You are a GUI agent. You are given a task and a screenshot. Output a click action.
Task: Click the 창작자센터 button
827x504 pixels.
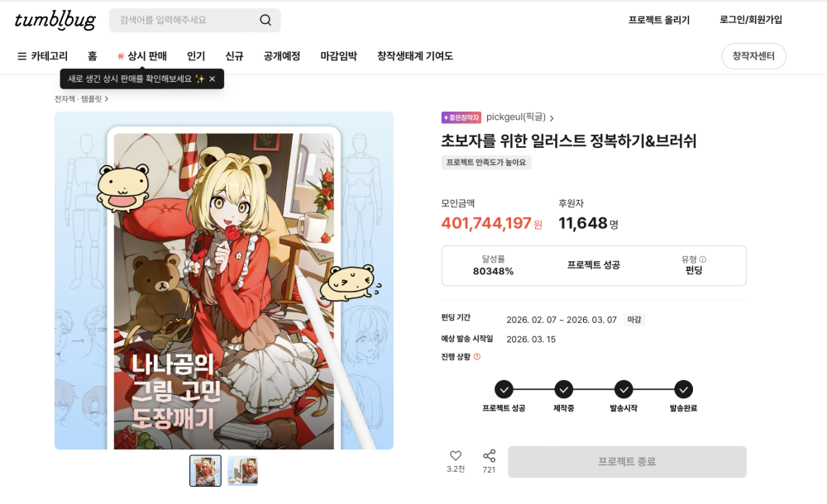[753, 56]
